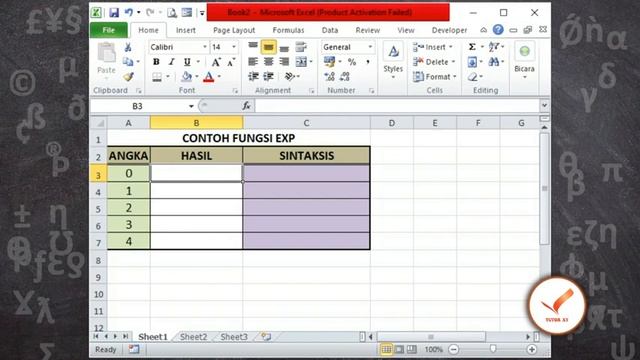Click Increase Decimal icon
This screenshot has width=640, height=360.
click(x=329, y=76)
